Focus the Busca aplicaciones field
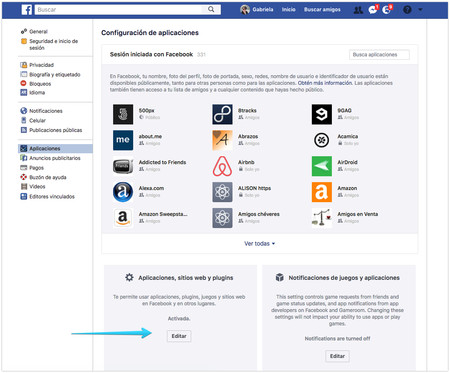The height and width of the screenshot is (373, 450). point(379,55)
